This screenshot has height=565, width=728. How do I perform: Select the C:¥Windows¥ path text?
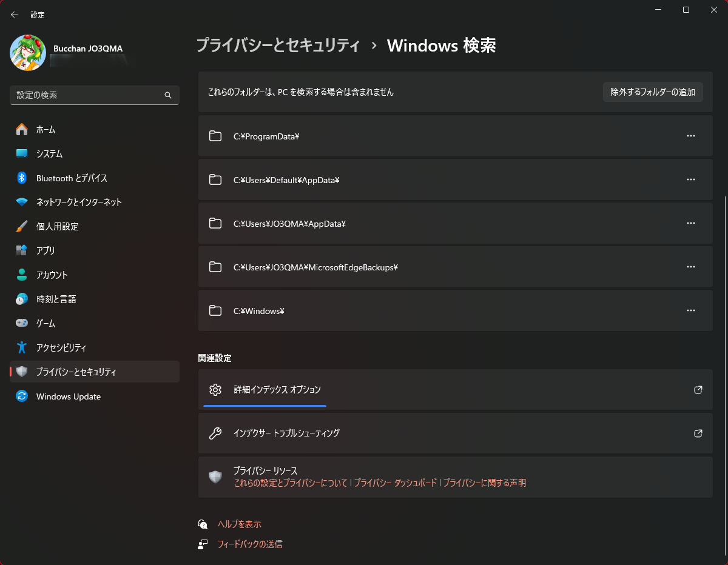tap(259, 311)
